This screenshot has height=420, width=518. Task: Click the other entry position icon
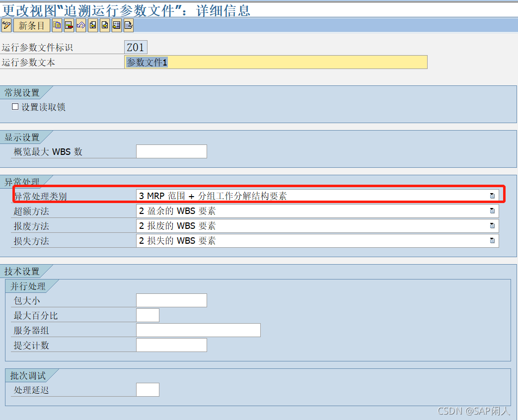117,25
